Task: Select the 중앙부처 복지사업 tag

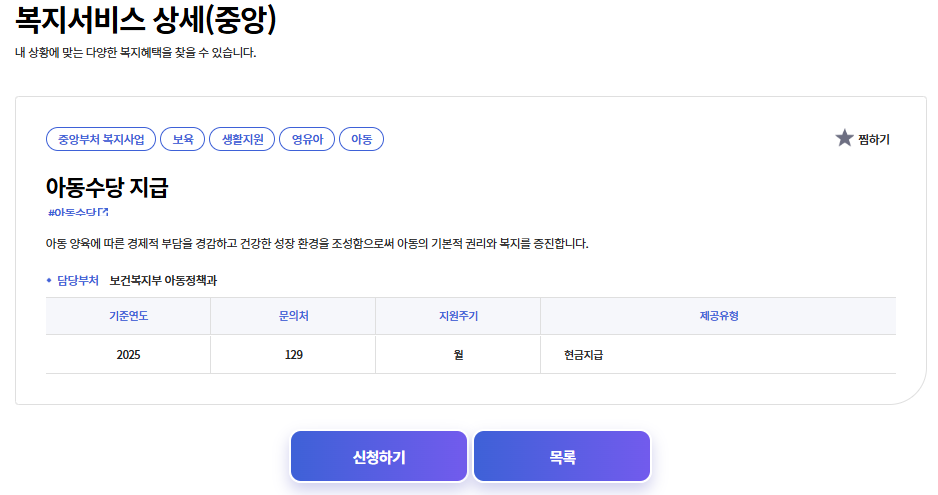Action: (101, 140)
